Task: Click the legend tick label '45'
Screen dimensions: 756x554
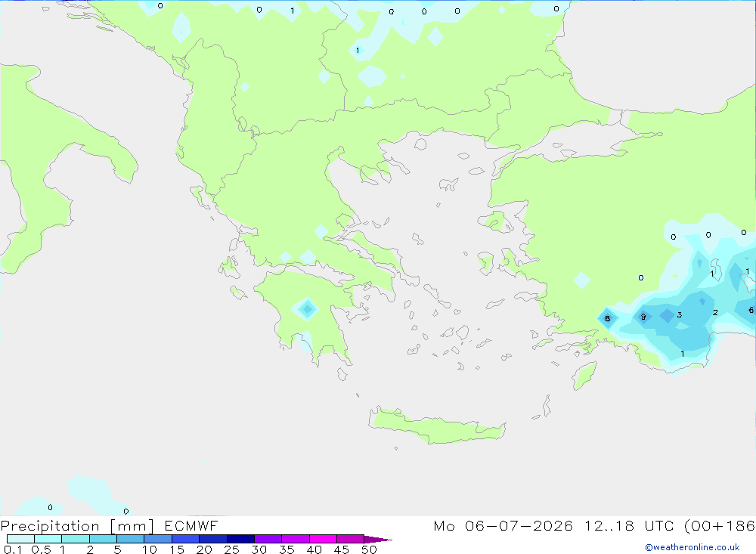Action: pos(342,549)
